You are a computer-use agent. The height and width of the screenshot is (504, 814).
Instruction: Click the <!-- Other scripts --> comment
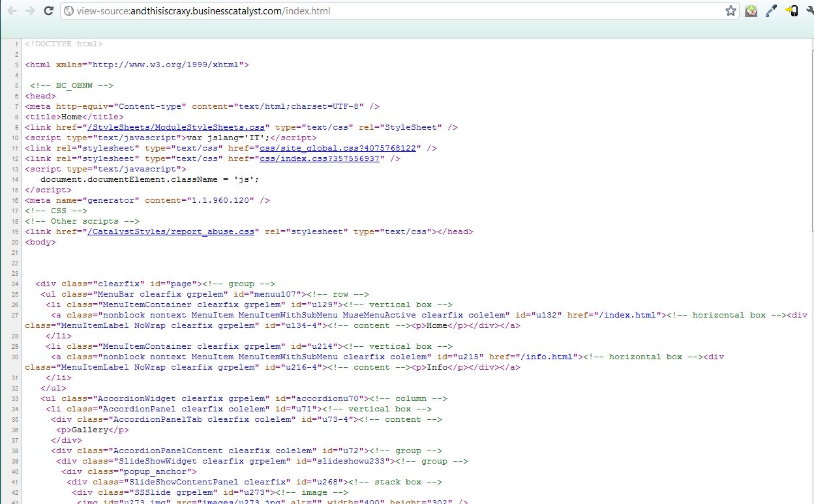pyautogui.click(x=82, y=221)
